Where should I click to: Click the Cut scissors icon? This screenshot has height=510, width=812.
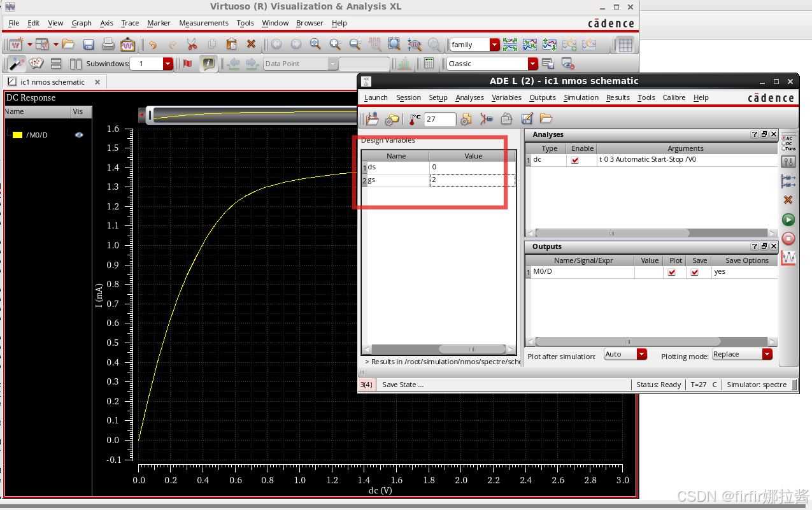pyautogui.click(x=192, y=45)
